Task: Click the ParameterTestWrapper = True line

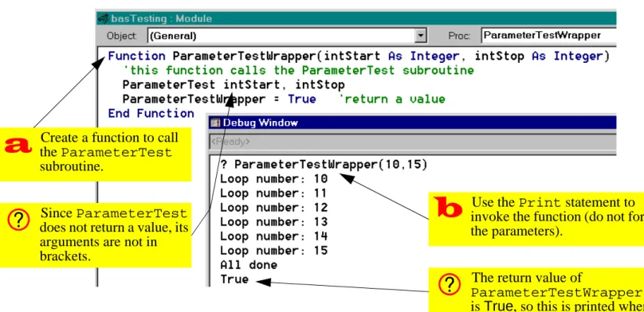Action: (x=219, y=99)
